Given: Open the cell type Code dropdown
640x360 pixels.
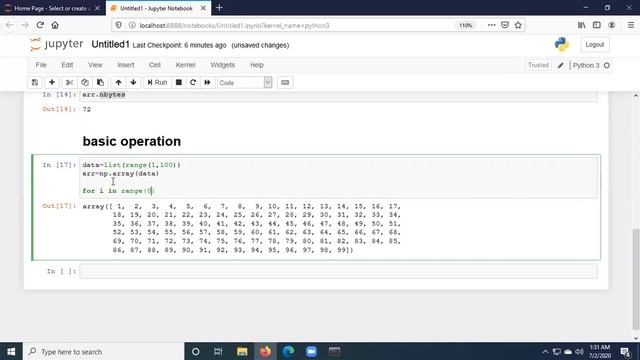Looking at the screenshot, I should [x=244, y=82].
